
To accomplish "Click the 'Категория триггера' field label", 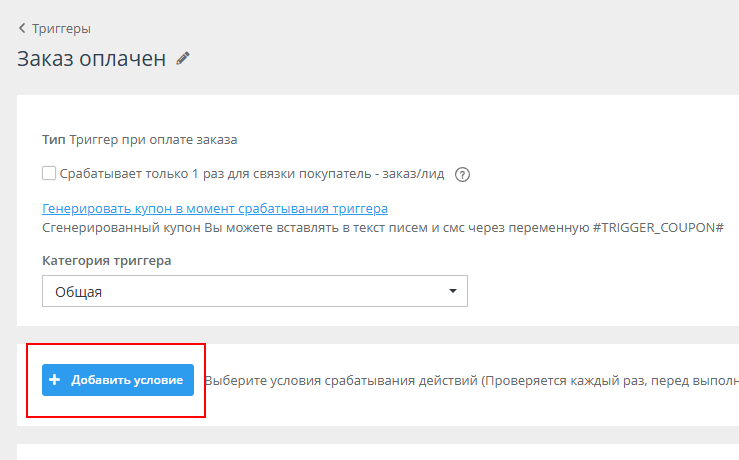I will (x=107, y=261).
